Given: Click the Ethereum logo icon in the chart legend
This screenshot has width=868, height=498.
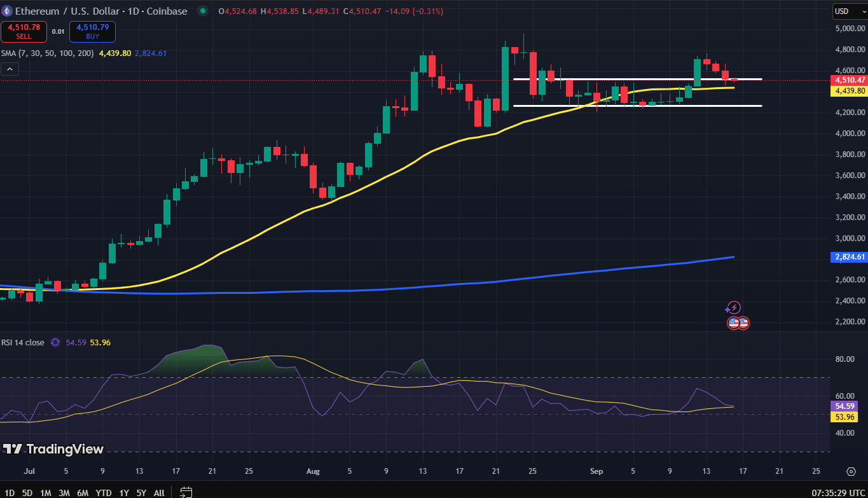Looking at the screenshot, I should [6, 11].
